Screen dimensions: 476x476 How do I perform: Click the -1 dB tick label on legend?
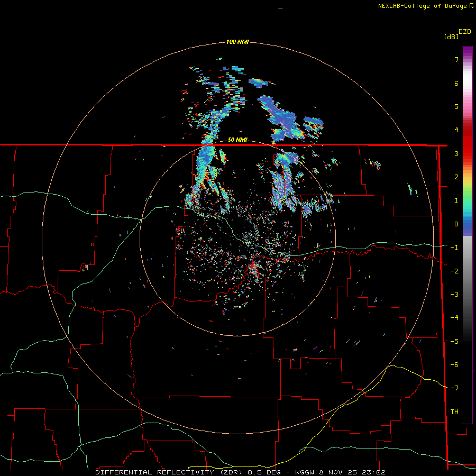pyautogui.click(x=454, y=248)
